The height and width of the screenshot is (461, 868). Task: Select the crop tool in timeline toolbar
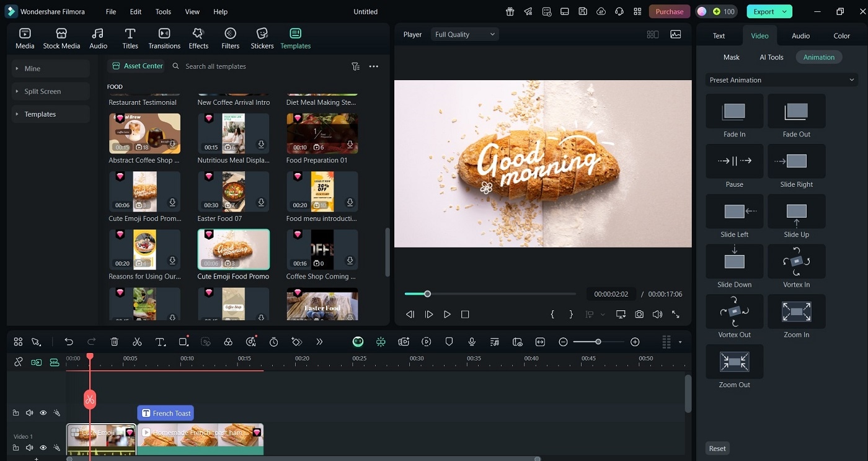coord(183,342)
